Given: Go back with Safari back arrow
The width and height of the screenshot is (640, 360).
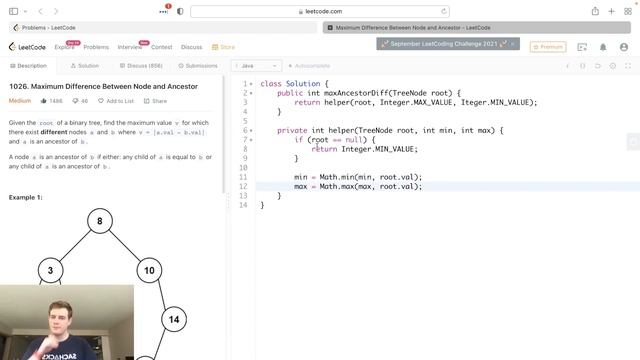Looking at the screenshot, I should click(40, 11).
